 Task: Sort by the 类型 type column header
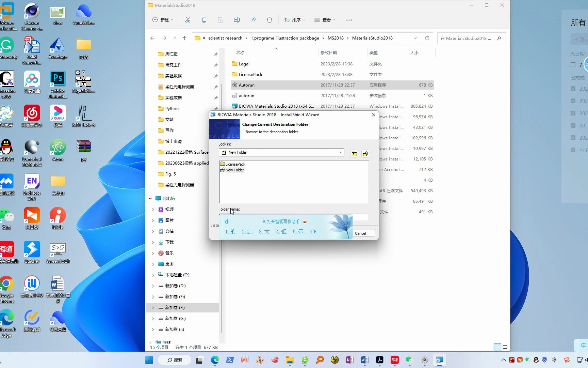tap(374, 52)
